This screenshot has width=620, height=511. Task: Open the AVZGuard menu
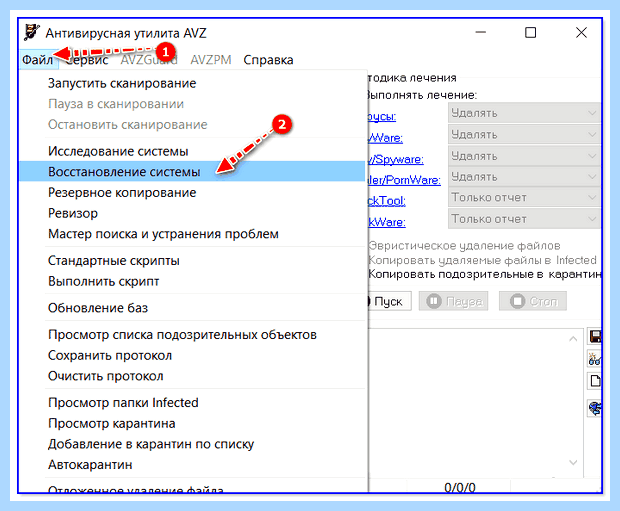(149, 60)
